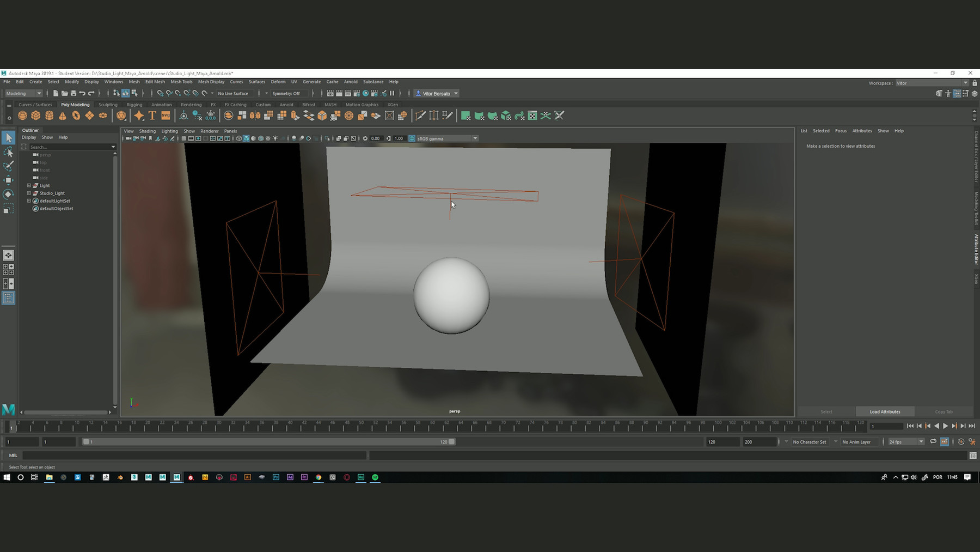
Task: Toggle use all lights in the viewport
Action: tap(275, 138)
